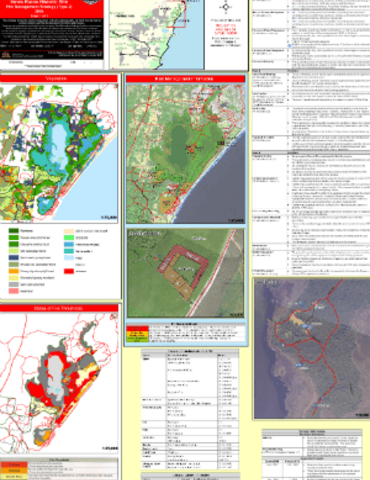Click the red extent box on locality map
This screenshot has width=370, height=480.
tap(176, 13)
